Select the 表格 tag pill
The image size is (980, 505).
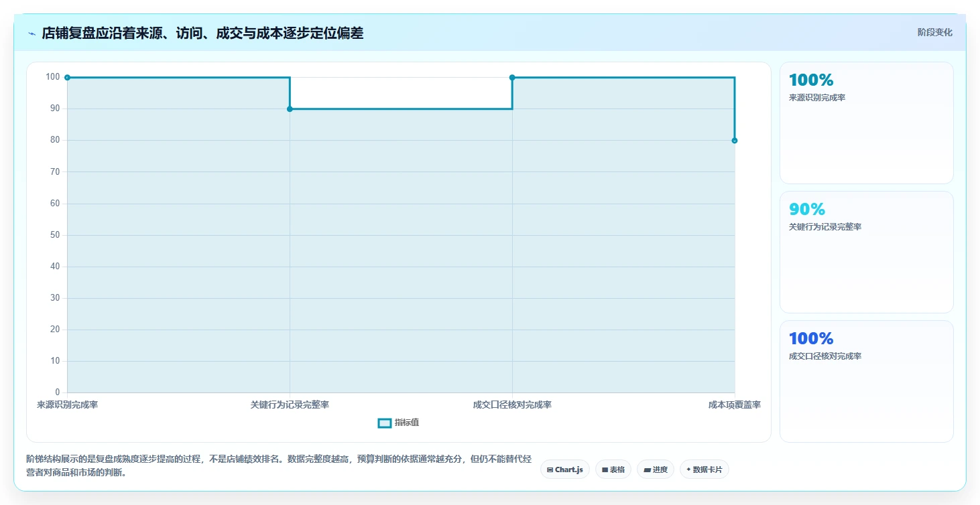tap(613, 470)
